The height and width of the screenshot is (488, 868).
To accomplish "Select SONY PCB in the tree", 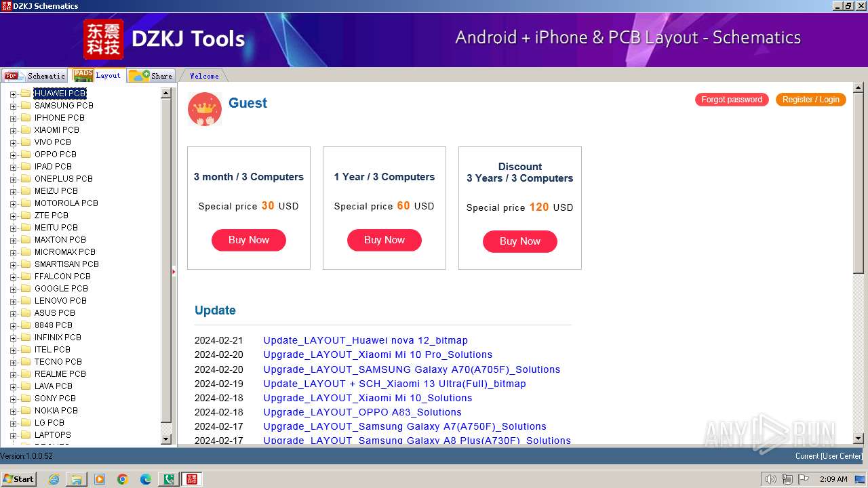I will click(x=55, y=398).
